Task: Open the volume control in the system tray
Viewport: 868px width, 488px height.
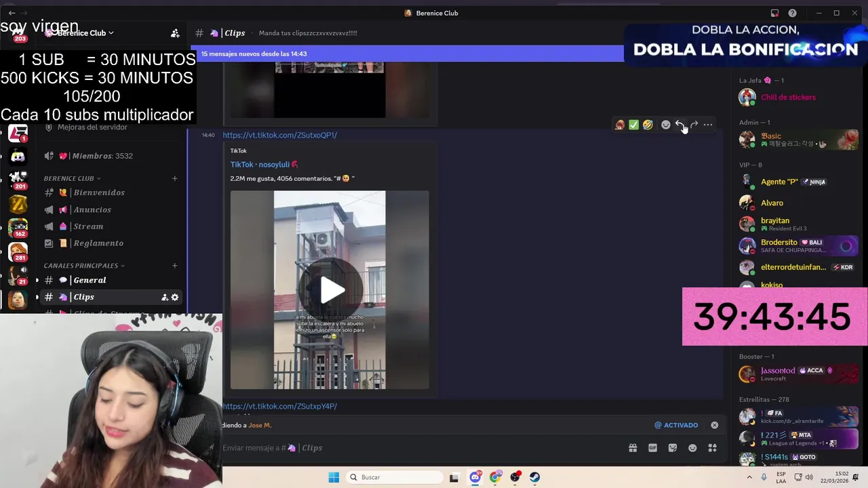Action: (x=809, y=477)
